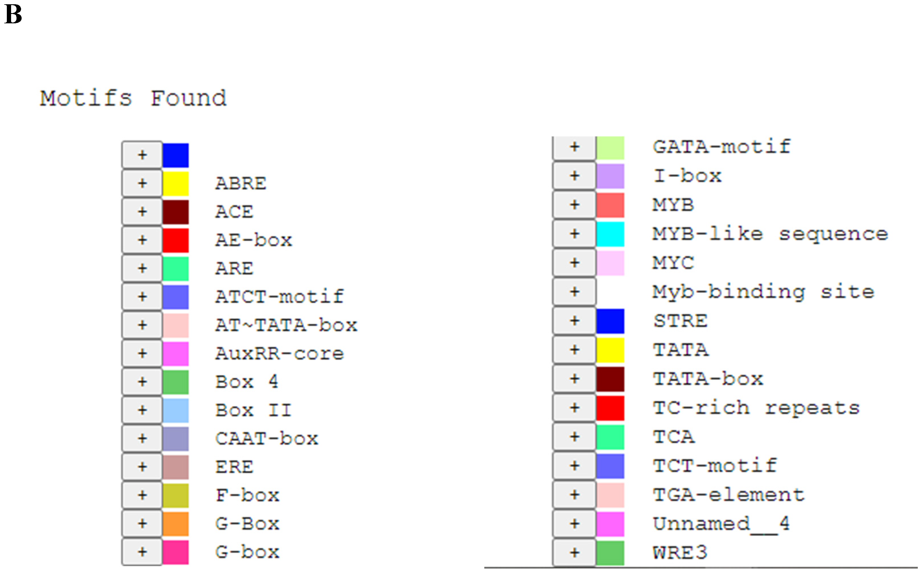Toggle the plus button next to CAAT-box

click(142, 439)
